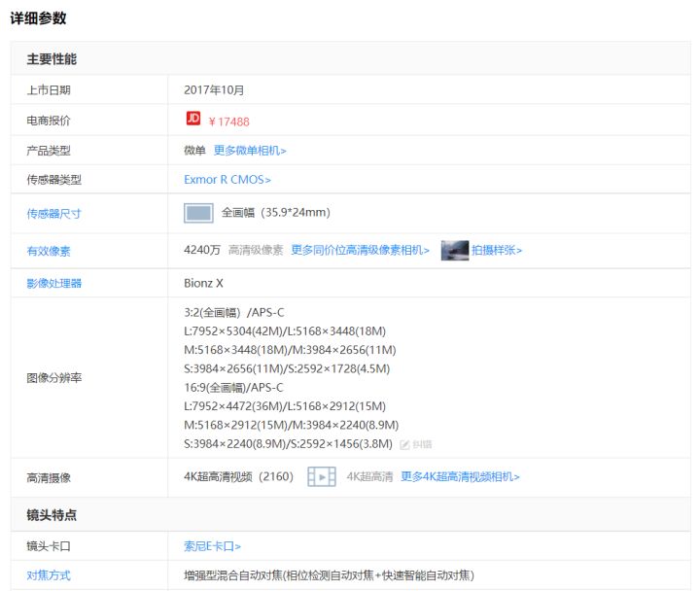Select S:3984×2656(11M) resolution line
Screen dimensions: 700x591
(287, 368)
